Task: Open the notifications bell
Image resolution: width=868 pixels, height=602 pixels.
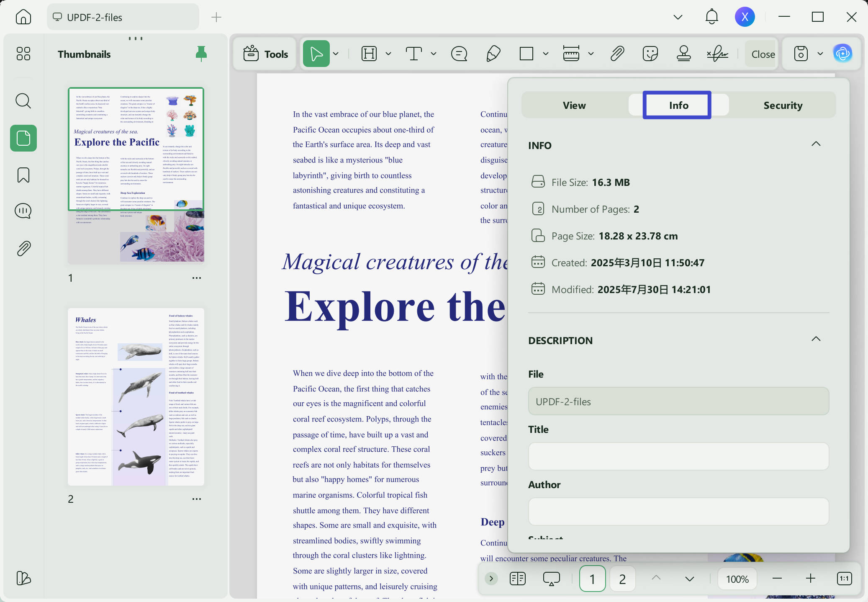Action: coord(711,17)
